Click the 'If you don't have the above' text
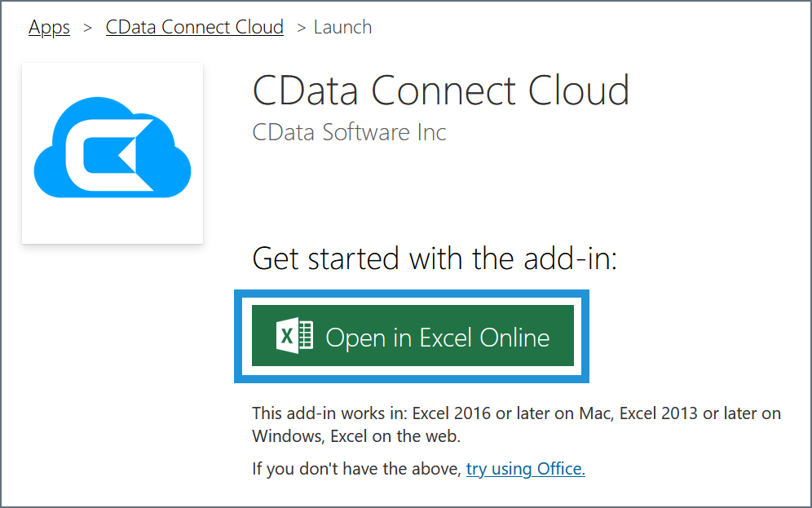Viewport: 812px width, 508px height. click(x=355, y=469)
